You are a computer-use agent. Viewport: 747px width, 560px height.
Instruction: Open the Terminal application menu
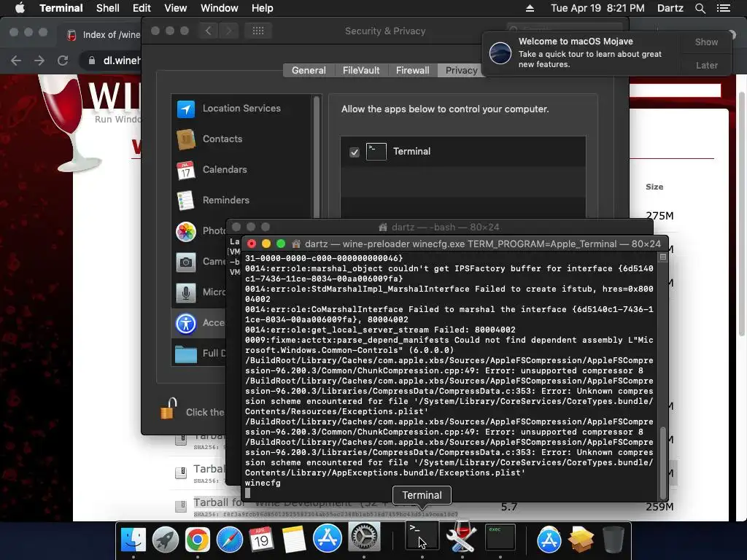[x=61, y=8]
